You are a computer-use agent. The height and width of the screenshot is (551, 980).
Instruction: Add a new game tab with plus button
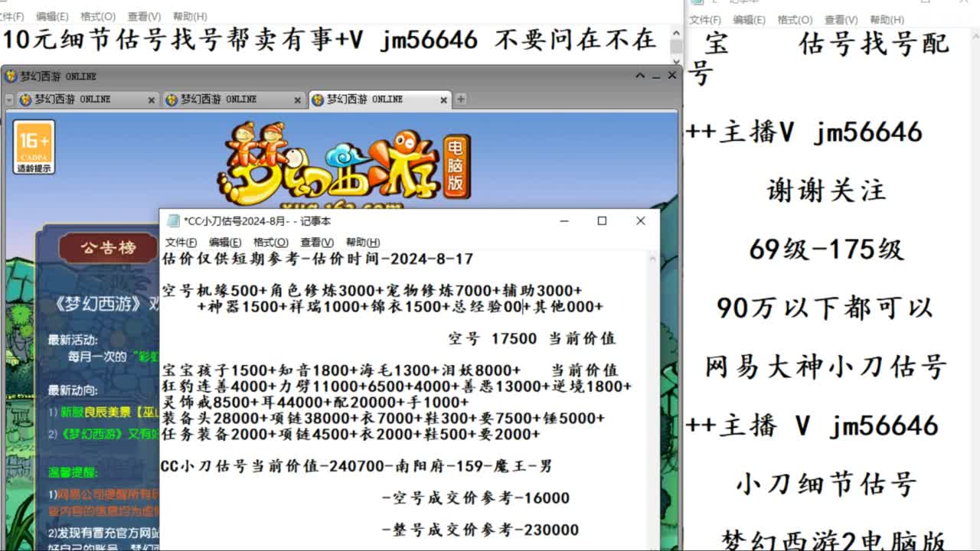click(x=461, y=99)
